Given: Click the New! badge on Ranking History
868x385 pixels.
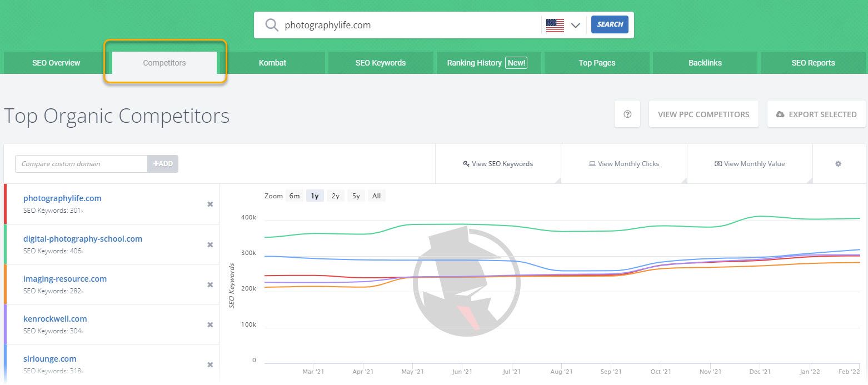Looking at the screenshot, I should [x=516, y=63].
